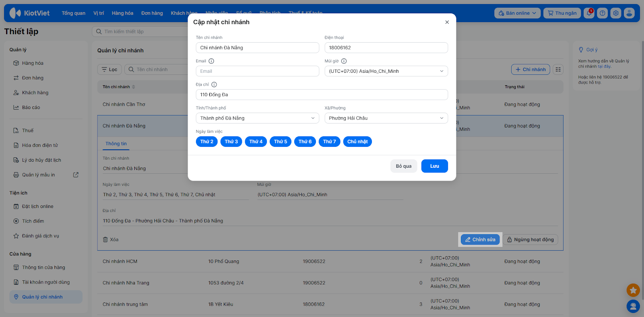Toggle the Chủ nhật working day
Viewport: 644px width, 317px height.
[357, 142]
